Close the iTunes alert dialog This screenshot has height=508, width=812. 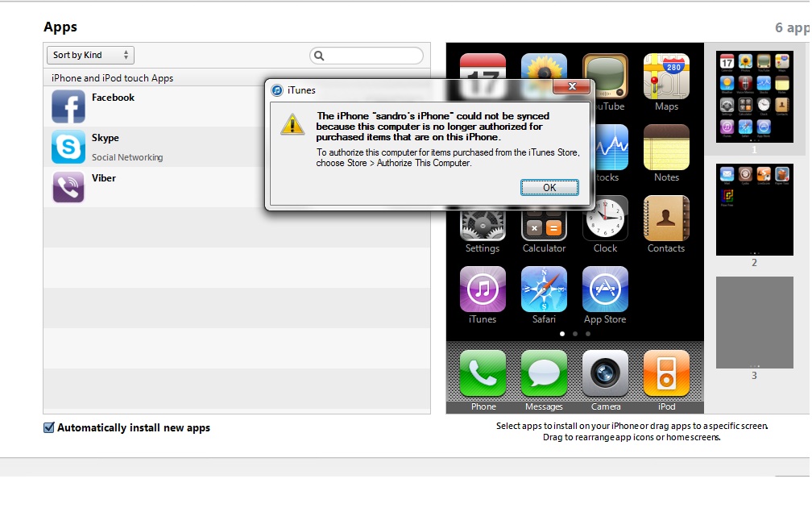[x=572, y=86]
